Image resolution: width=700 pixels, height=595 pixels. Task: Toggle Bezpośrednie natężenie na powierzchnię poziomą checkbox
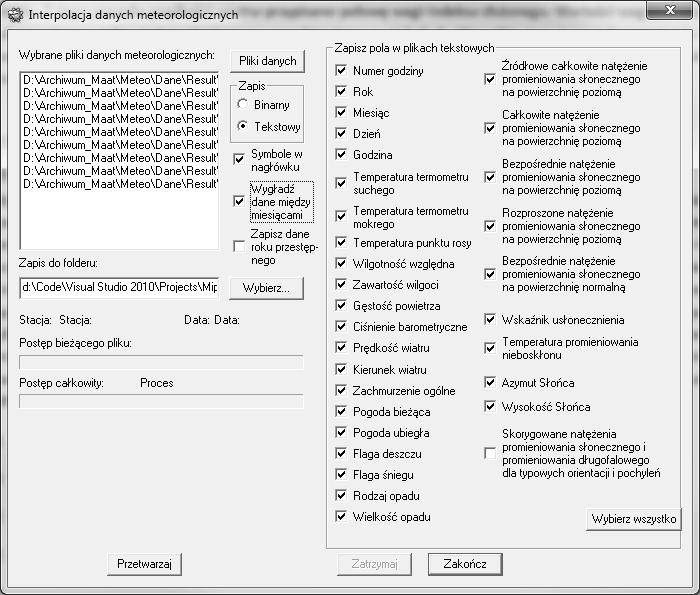click(x=490, y=177)
